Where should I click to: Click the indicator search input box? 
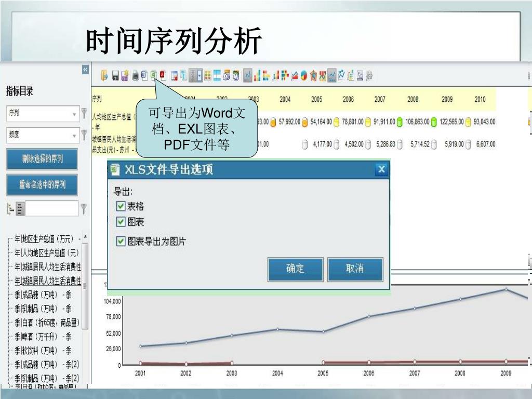(51, 208)
